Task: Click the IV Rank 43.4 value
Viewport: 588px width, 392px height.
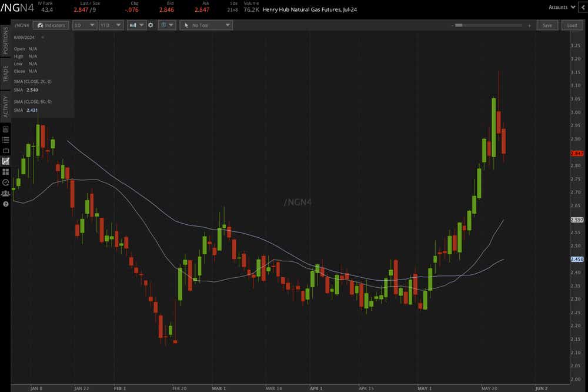Action: [47, 10]
